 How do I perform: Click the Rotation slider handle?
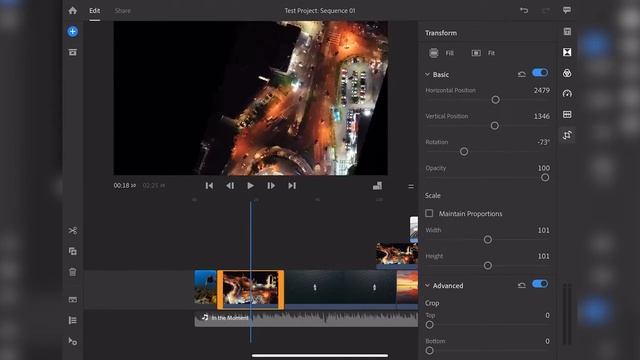point(464,151)
